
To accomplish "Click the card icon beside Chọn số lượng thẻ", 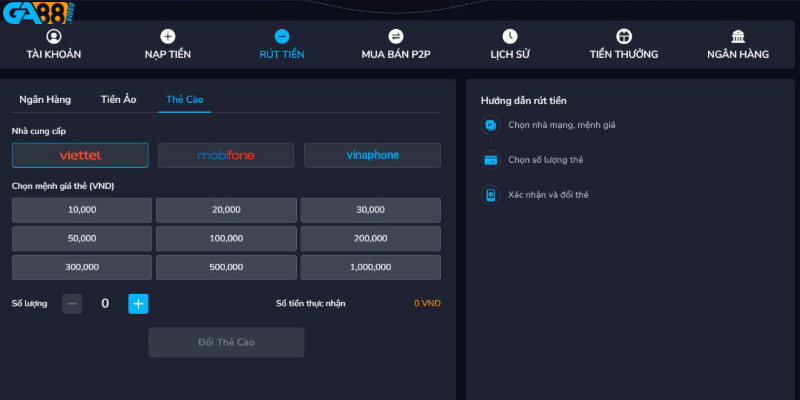I will [491, 160].
